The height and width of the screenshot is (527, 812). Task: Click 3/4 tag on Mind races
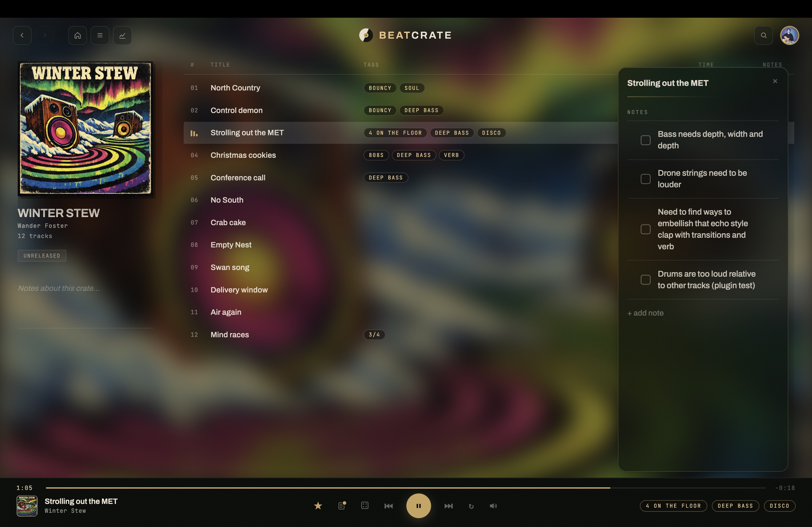coord(374,335)
